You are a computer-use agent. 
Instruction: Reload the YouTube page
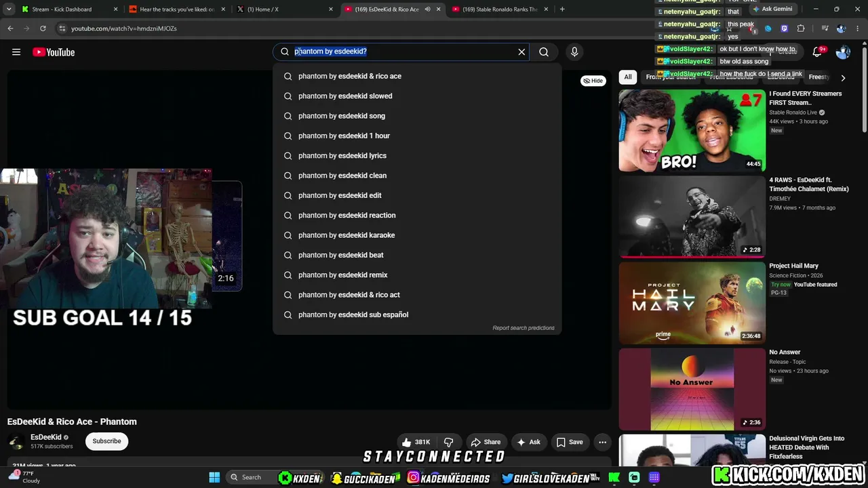pos(43,28)
